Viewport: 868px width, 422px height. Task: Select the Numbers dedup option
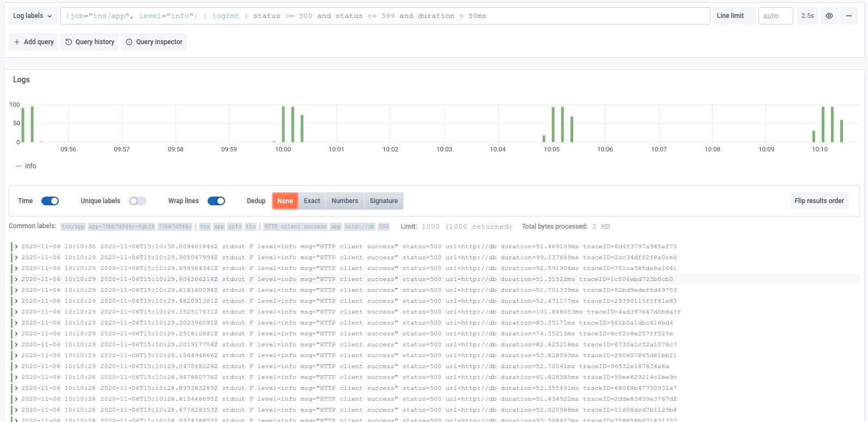pos(345,201)
